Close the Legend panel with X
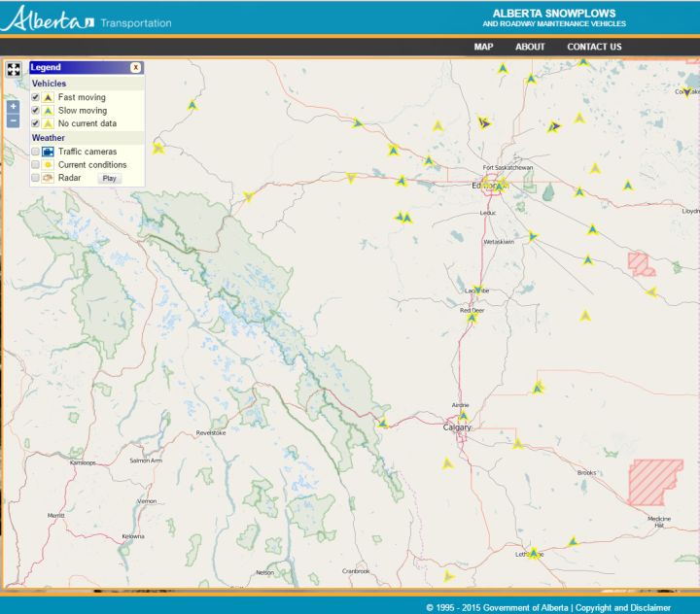Image resolution: width=700 pixels, height=614 pixels. (135, 67)
